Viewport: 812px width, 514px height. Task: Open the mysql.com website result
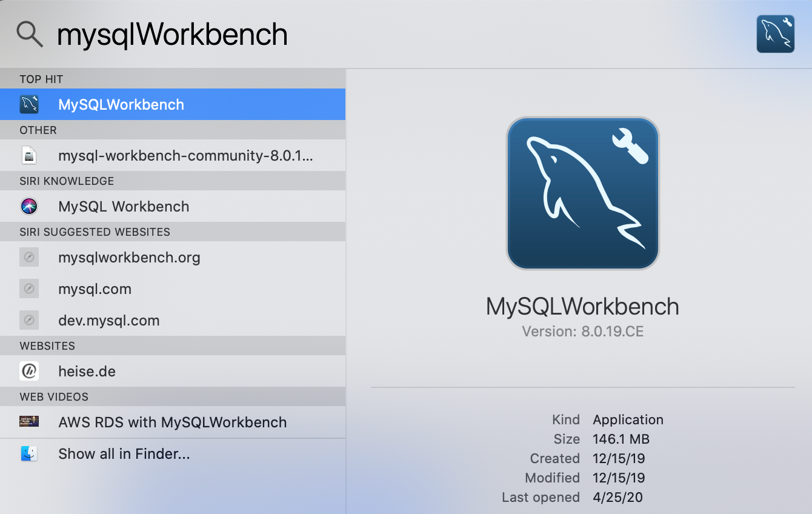(95, 289)
